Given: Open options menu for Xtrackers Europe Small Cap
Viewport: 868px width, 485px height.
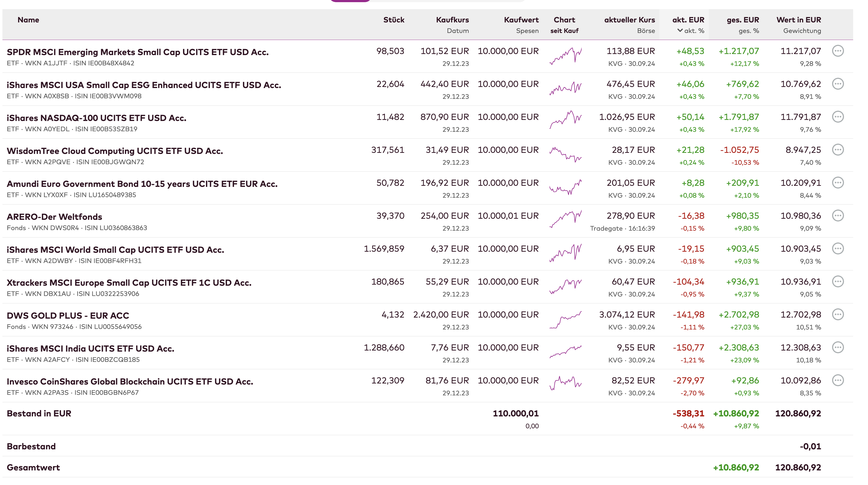Looking at the screenshot, I should pos(838,281).
